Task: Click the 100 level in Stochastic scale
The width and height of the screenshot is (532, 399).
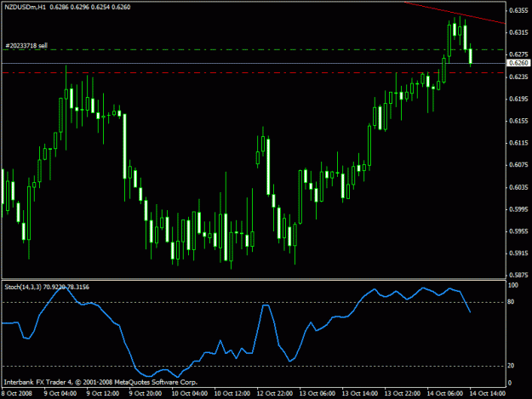Action: click(512, 286)
